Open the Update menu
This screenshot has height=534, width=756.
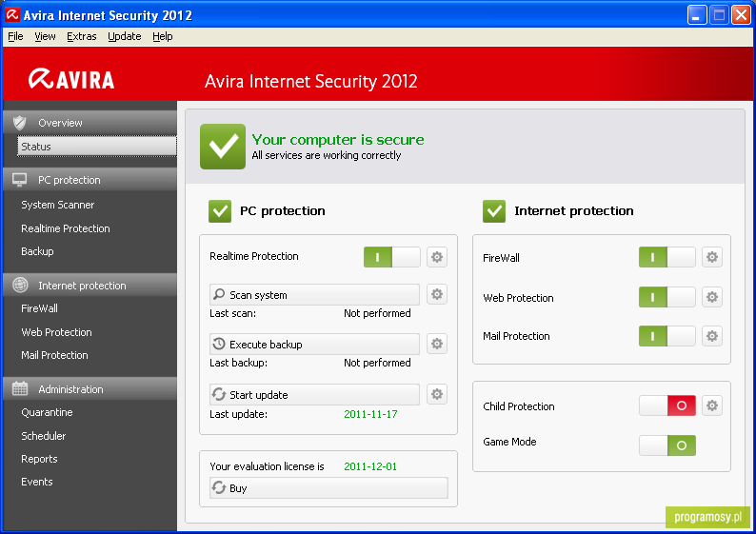click(x=125, y=36)
